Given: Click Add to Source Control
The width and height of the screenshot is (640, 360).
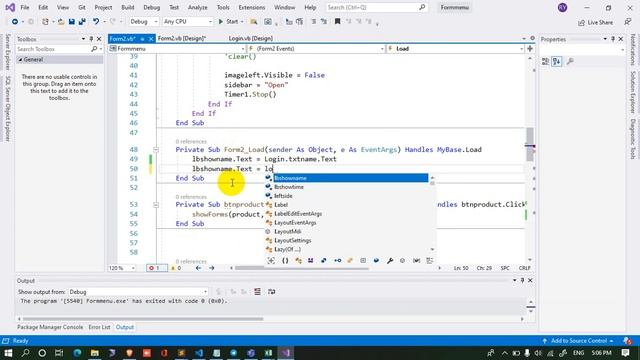Looking at the screenshot, I should click(578, 341).
